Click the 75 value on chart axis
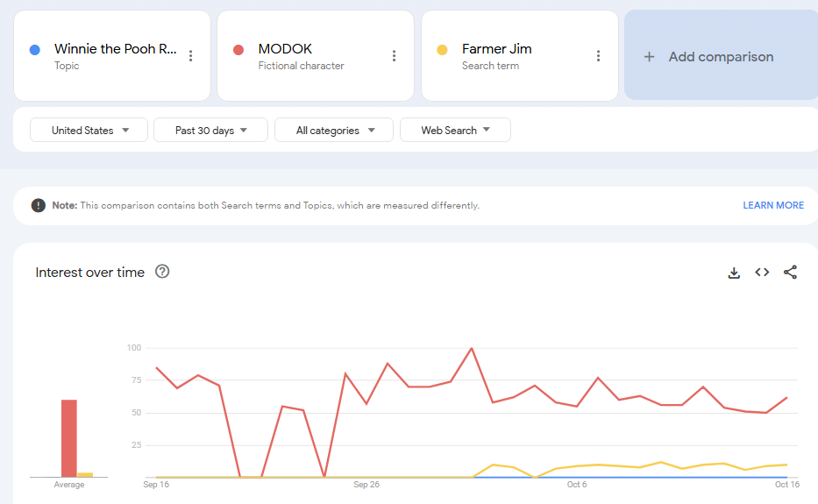This screenshot has height=504, width=818. click(x=136, y=380)
